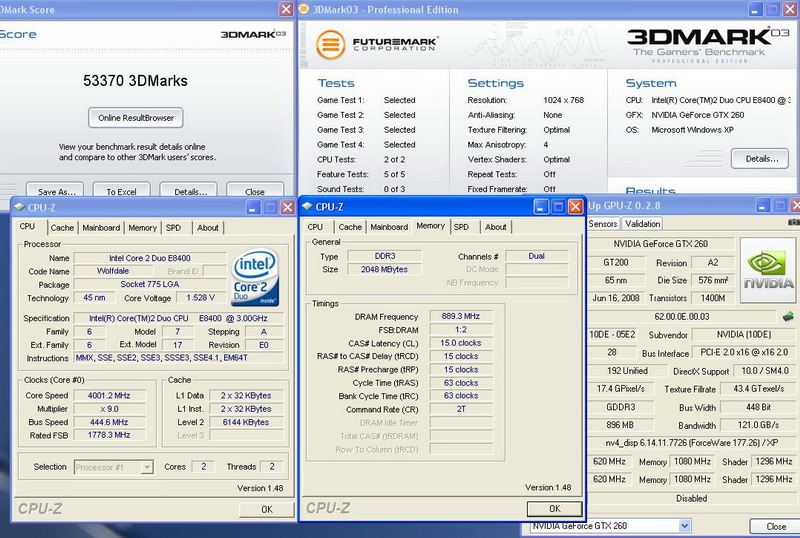Click the 576 mm² die size value
Screen dimensions: 800x538
tap(713, 280)
